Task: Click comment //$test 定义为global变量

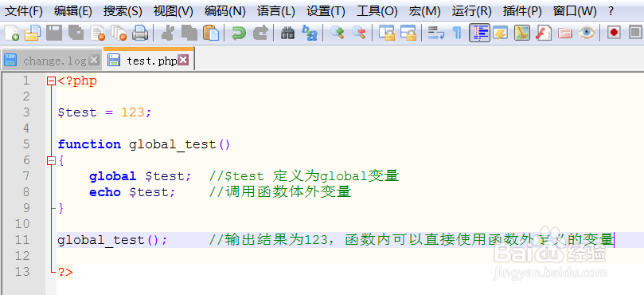Action: coord(304,176)
